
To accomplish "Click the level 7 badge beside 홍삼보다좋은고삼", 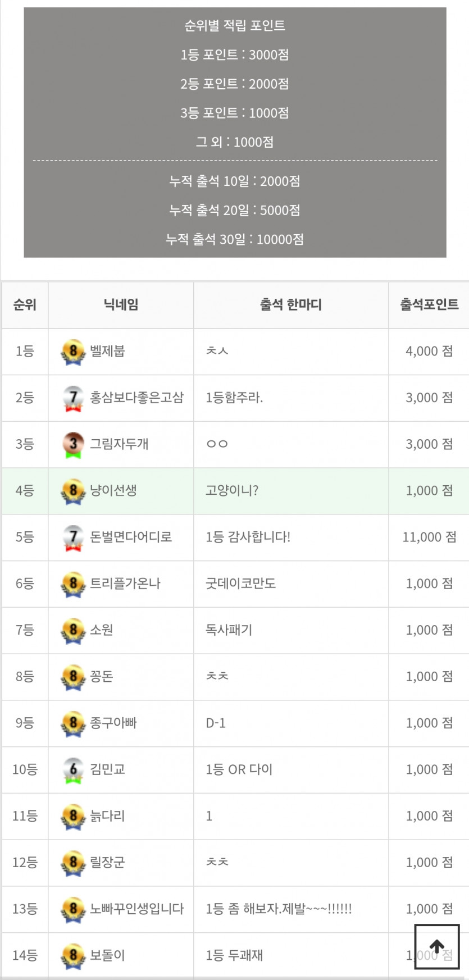I will (73, 398).
